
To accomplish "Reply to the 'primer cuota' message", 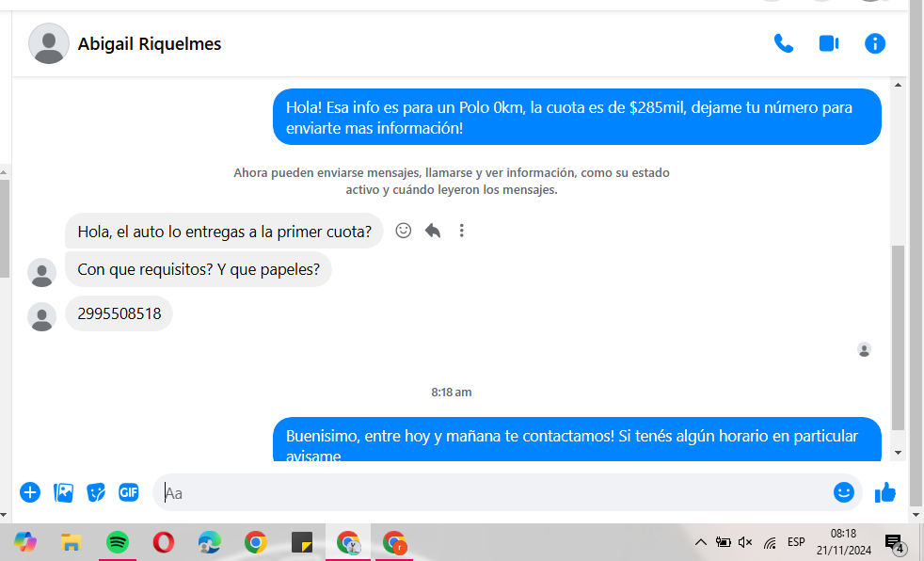I will 433,231.
